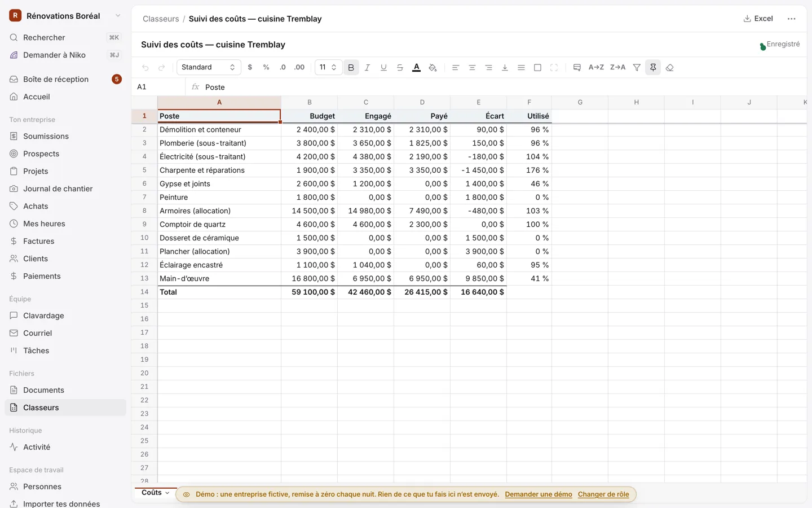Go back to Classeurs breadcrumb
Screen dimensions: 812x508
[x=161, y=19]
